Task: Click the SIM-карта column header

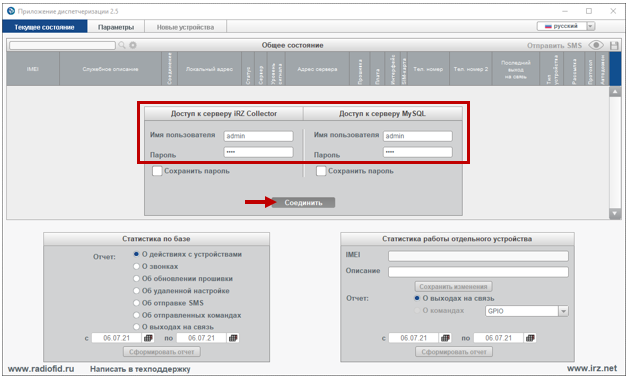Action: pos(404,69)
